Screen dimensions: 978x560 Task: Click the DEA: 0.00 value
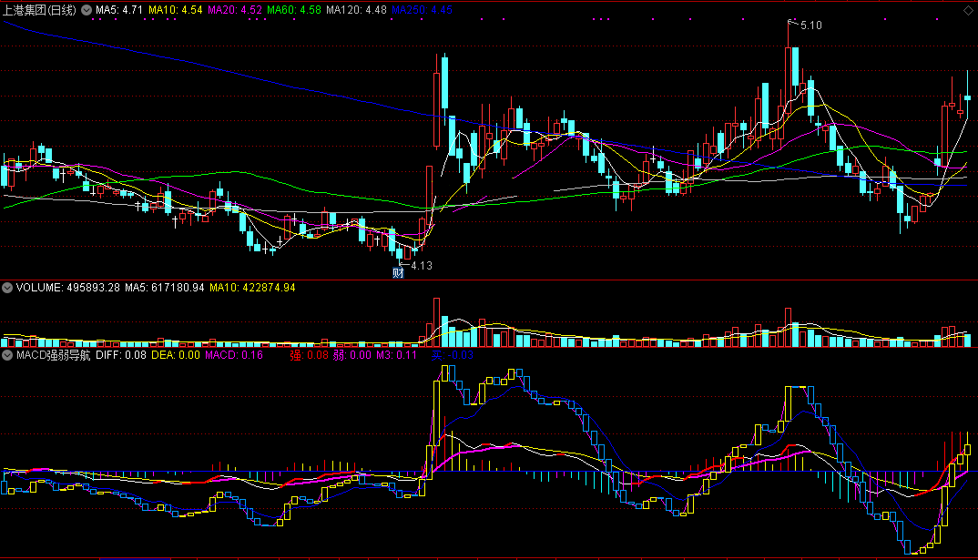(176, 355)
